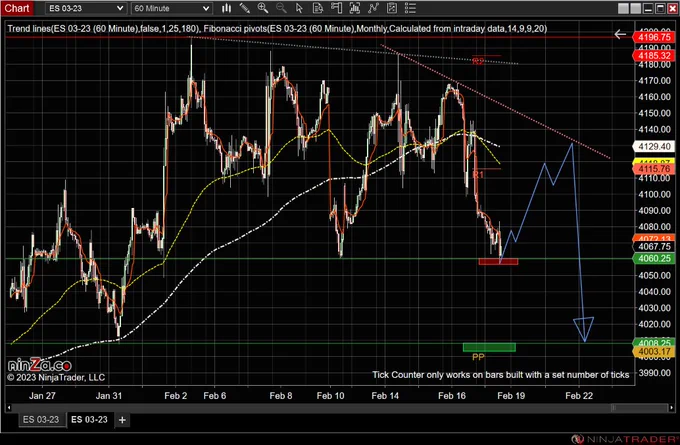Screen dimensions: 680x445
Task: Select the cursor pointer tool icon
Action: click(x=299, y=8)
